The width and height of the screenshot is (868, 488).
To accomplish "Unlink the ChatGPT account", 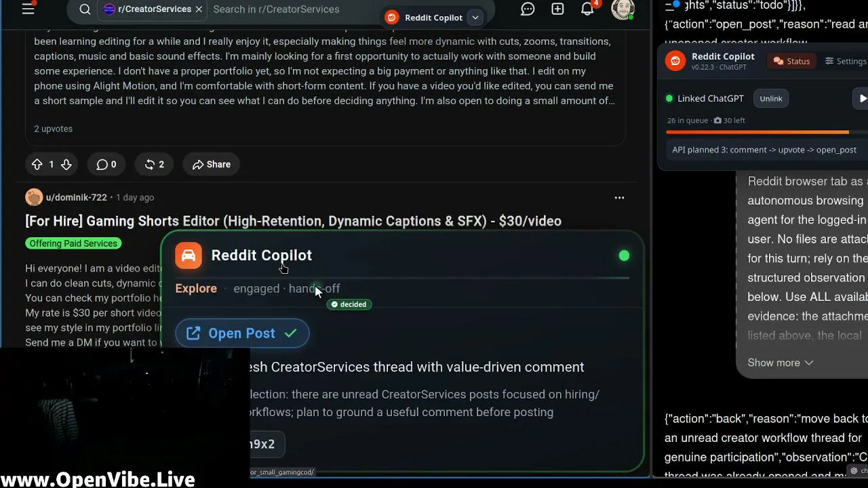I will pyautogui.click(x=771, y=98).
